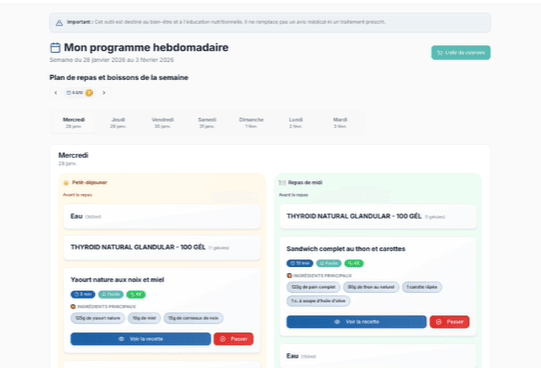Click the 10g de miel ingredient chip

[144, 318]
